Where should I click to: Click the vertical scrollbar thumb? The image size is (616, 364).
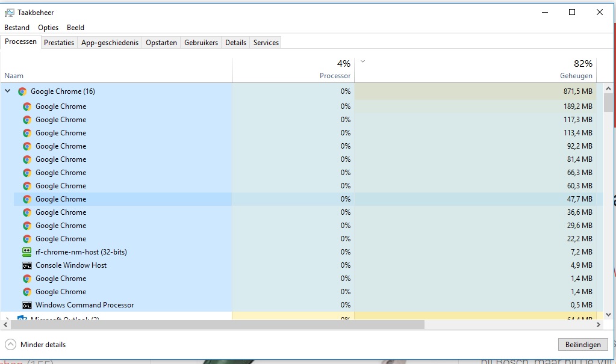[x=608, y=102]
